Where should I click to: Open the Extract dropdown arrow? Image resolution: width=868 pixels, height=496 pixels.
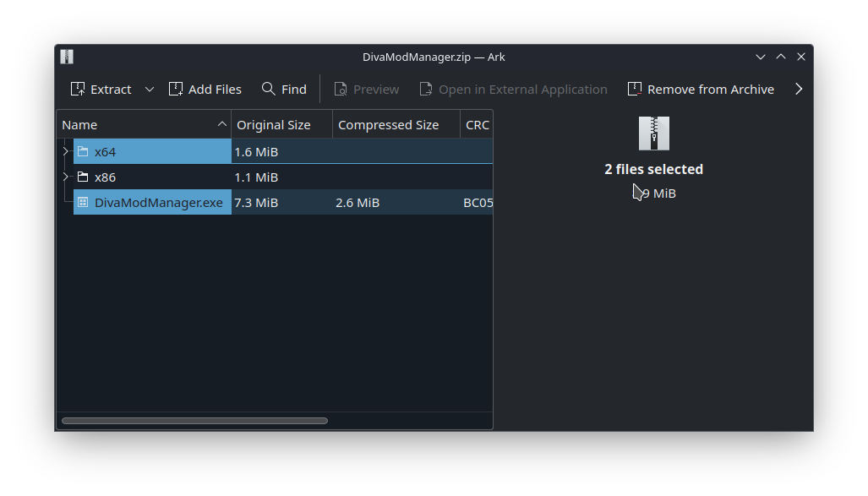click(150, 90)
